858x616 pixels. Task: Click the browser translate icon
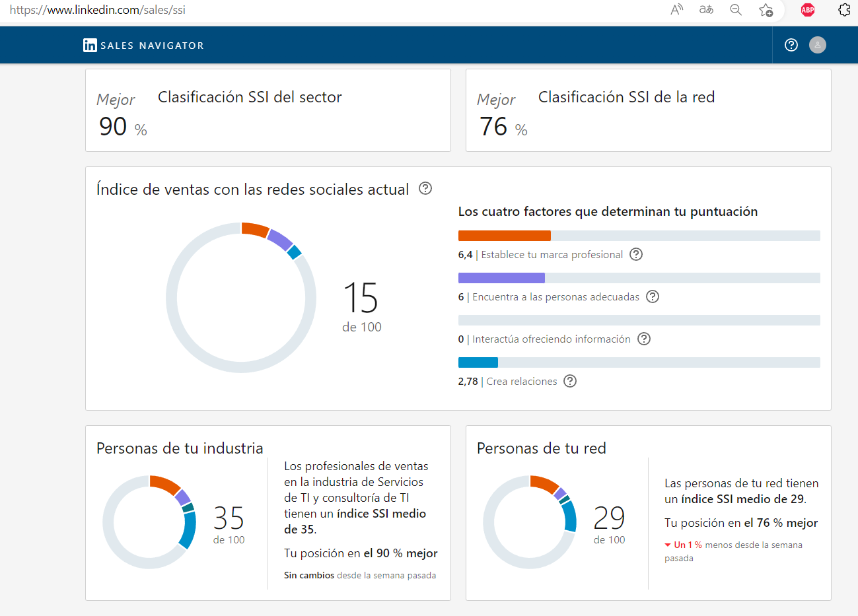pos(706,10)
